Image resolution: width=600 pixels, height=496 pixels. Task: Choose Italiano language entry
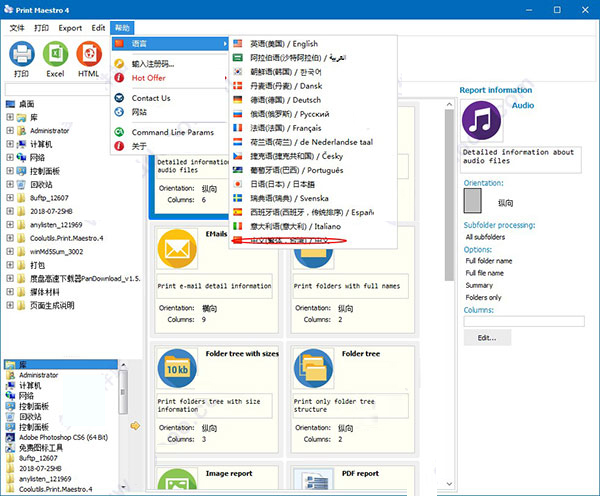coord(313,226)
